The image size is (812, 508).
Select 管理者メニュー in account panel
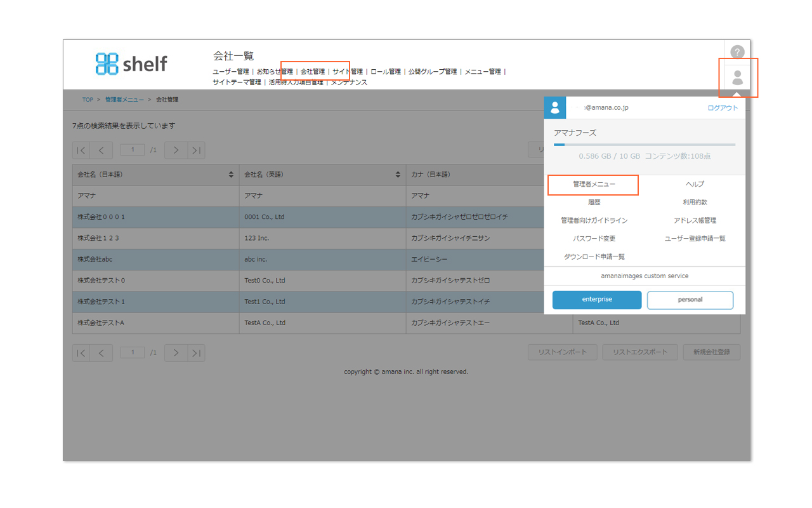pyautogui.click(x=594, y=184)
